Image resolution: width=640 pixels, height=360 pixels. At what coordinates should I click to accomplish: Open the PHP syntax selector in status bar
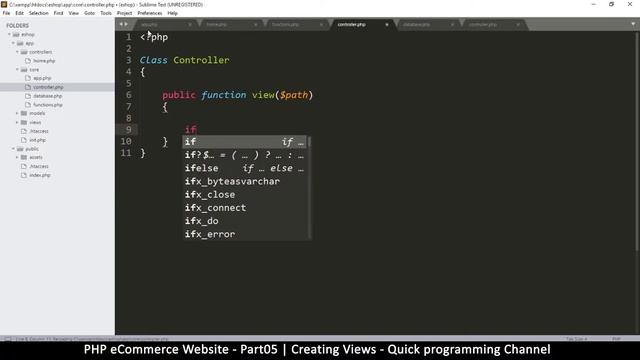click(x=616, y=339)
